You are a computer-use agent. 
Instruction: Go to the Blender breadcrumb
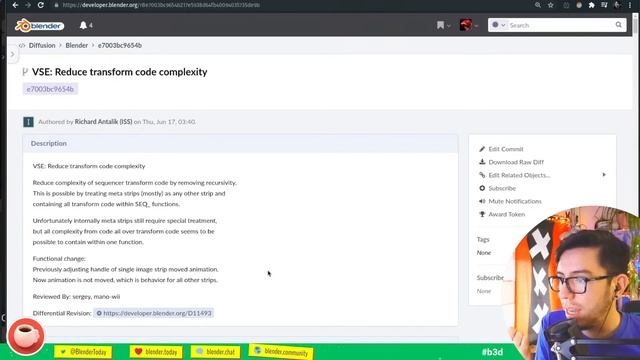77,45
